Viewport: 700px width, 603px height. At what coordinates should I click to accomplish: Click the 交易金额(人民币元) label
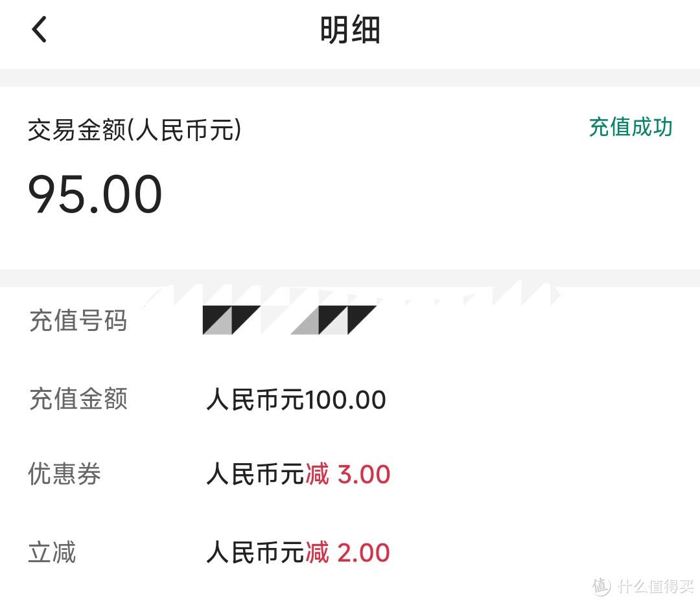(134, 130)
